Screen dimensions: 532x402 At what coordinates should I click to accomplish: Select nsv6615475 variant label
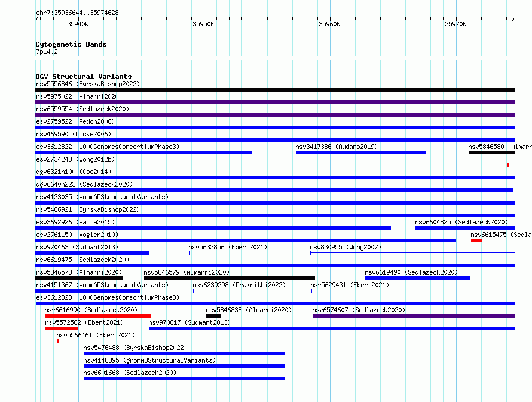pyautogui.click(x=501, y=234)
